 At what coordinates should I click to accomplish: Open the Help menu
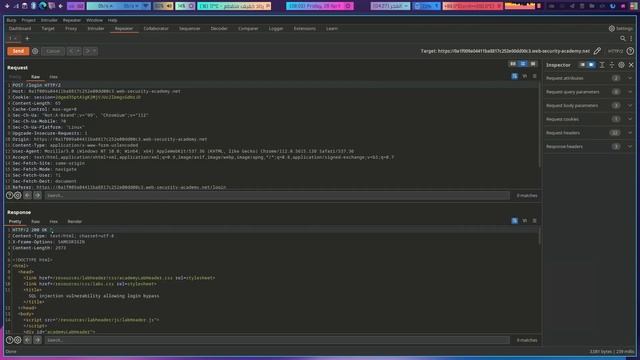[x=112, y=20]
